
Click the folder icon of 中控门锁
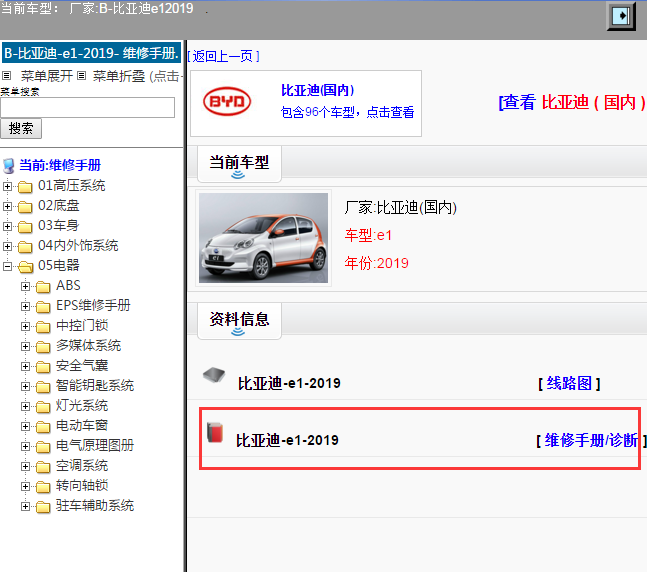[43, 327]
